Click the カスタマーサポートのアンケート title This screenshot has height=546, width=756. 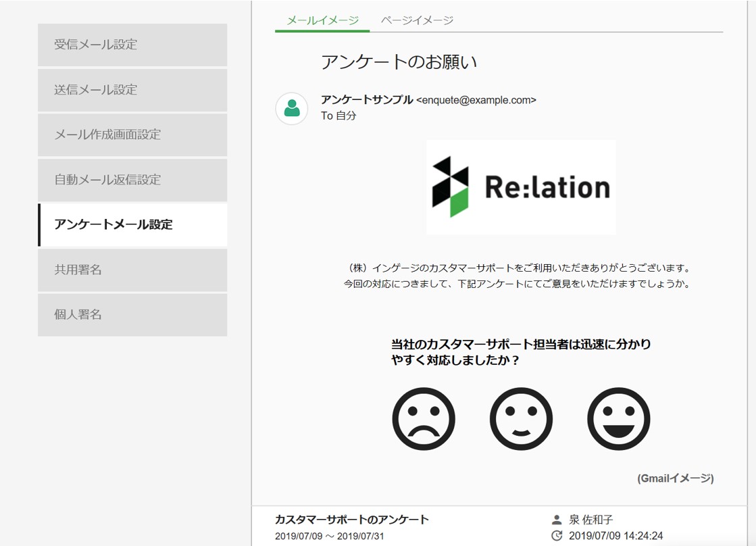(x=351, y=520)
